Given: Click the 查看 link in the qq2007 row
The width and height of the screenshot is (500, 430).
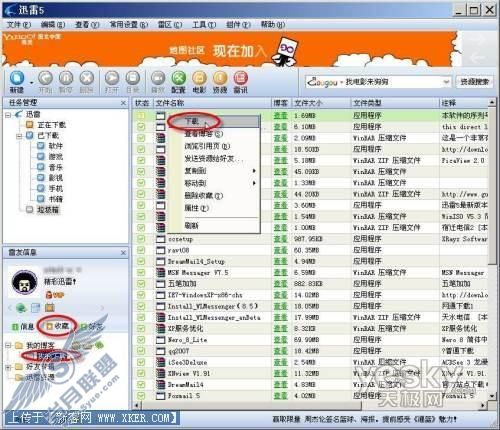Looking at the screenshot, I should [x=281, y=351].
